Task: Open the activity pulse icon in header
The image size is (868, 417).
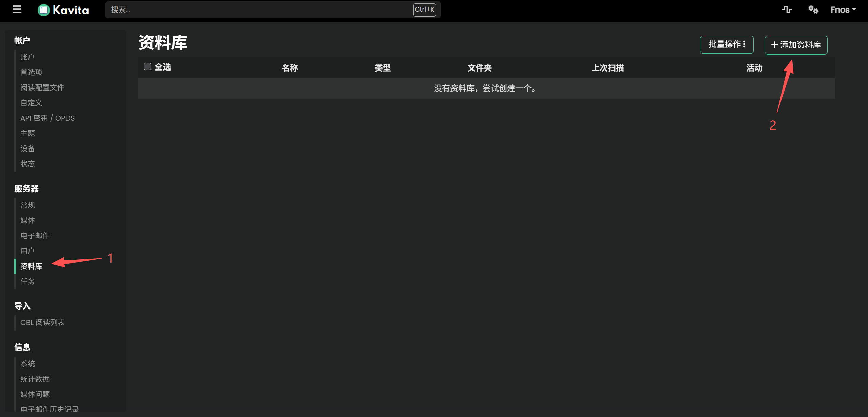Action: click(787, 9)
